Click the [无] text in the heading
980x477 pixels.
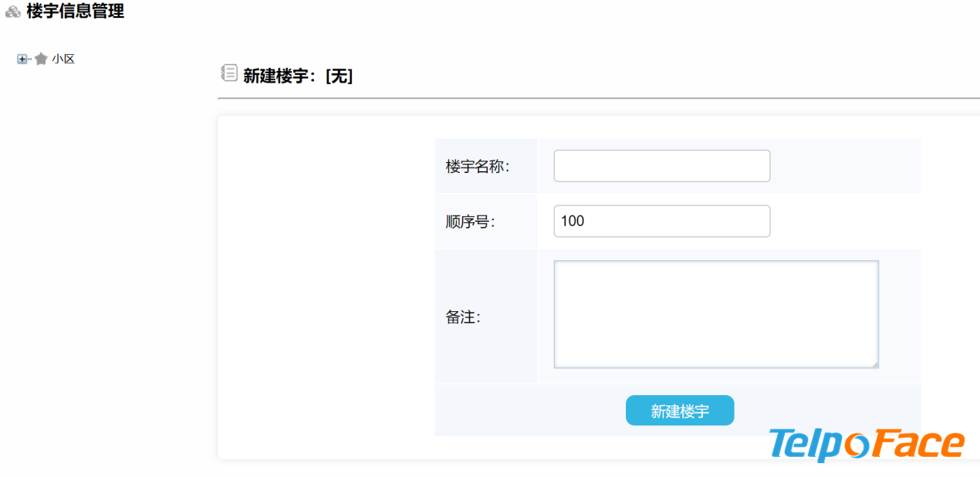(340, 76)
